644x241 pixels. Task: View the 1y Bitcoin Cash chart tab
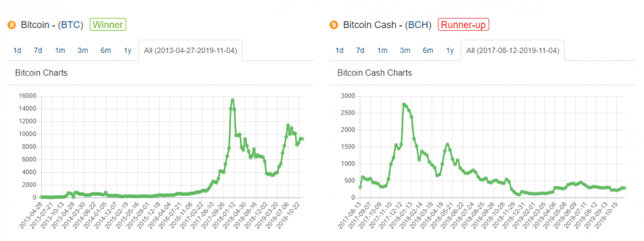450,51
